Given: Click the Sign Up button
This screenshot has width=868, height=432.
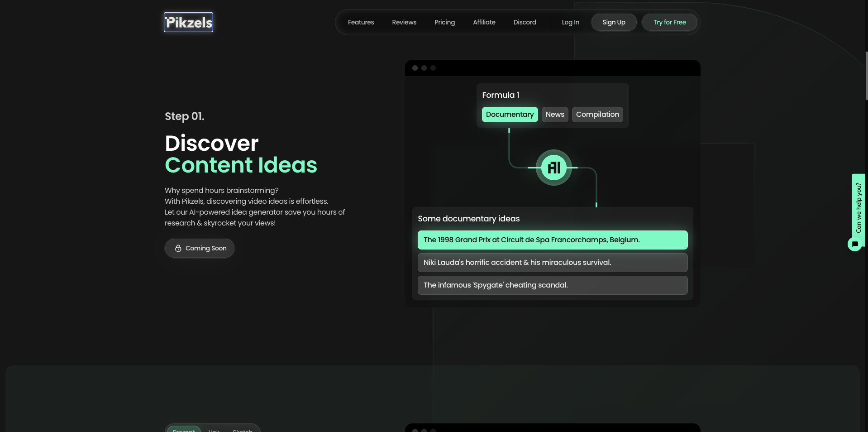Looking at the screenshot, I should click(x=614, y=22).
